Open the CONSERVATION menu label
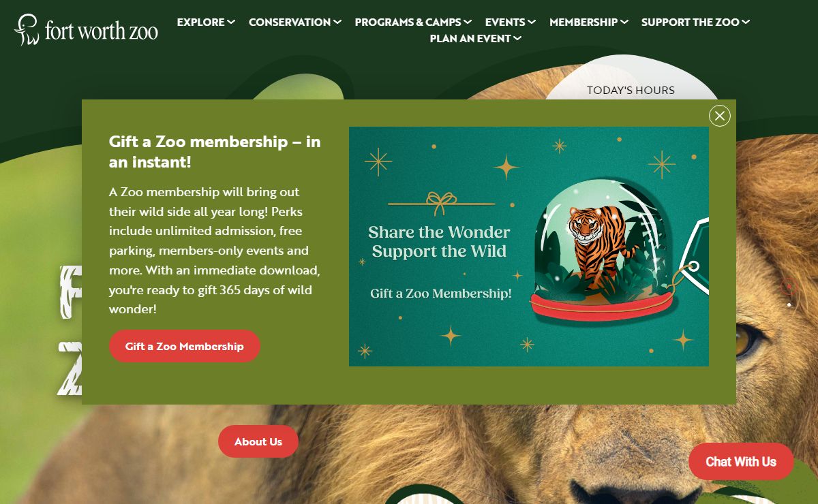 [290, 22]
